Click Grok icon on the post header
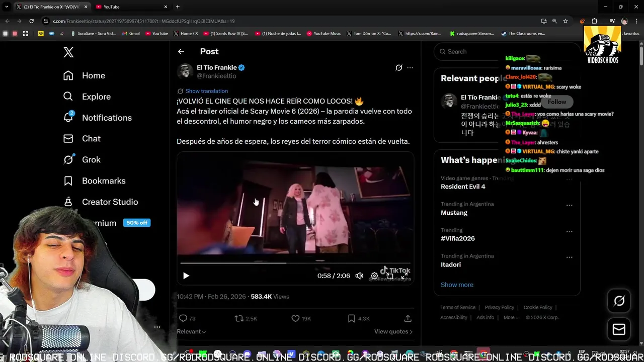The height and width of the screenshot is (362, 644). click(399, 67)
